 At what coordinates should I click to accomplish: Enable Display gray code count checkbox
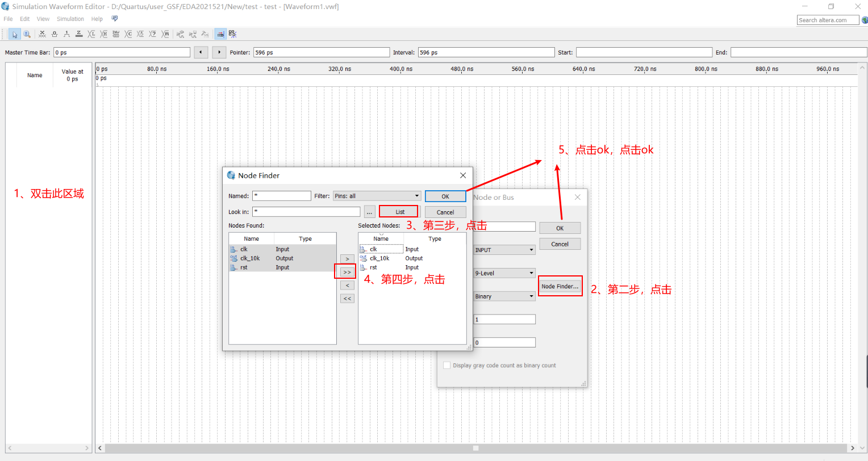446,365
